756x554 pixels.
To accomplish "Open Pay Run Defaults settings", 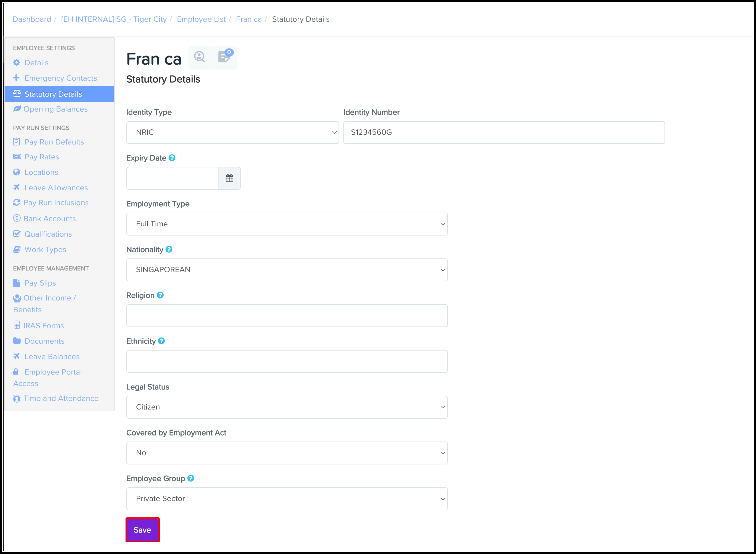I will pos(54,142).
